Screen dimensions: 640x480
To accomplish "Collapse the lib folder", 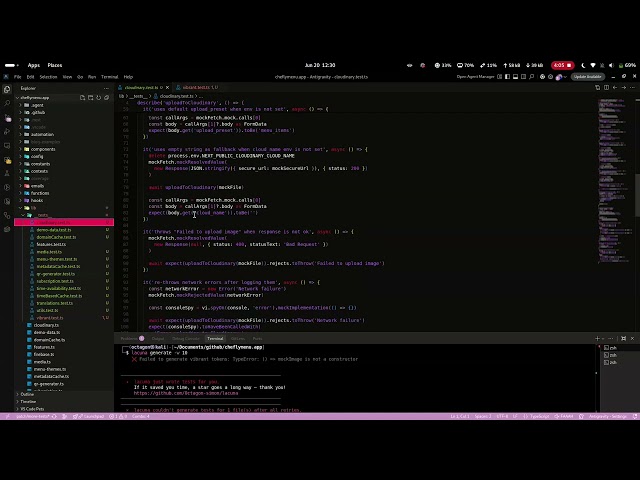I will click(x=64, y=208).
